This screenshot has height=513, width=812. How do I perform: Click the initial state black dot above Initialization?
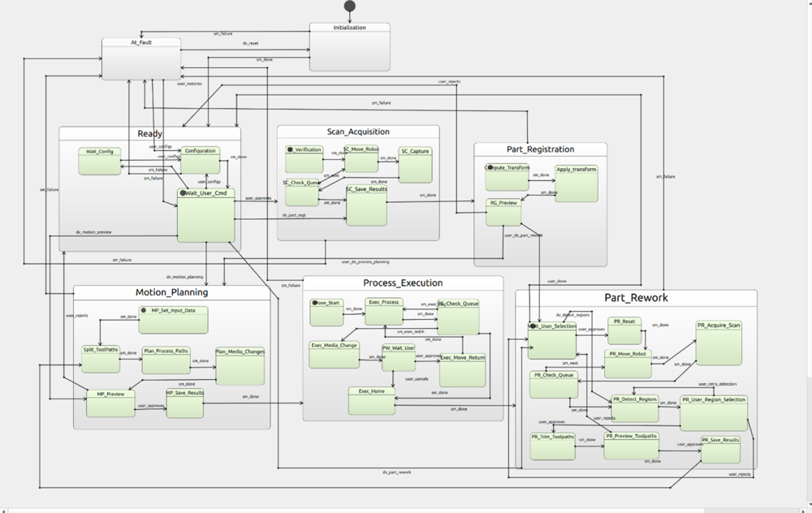click(350, 6)
